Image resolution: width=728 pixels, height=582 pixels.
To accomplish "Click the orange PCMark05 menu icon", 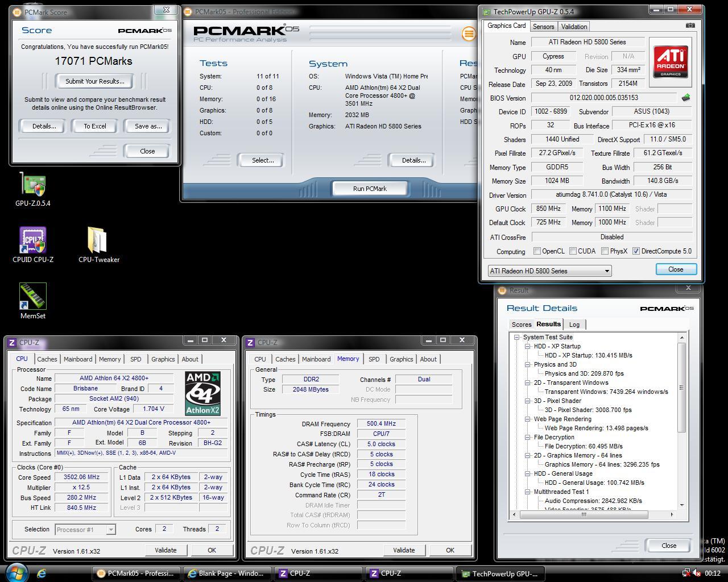I will point(469,34).
